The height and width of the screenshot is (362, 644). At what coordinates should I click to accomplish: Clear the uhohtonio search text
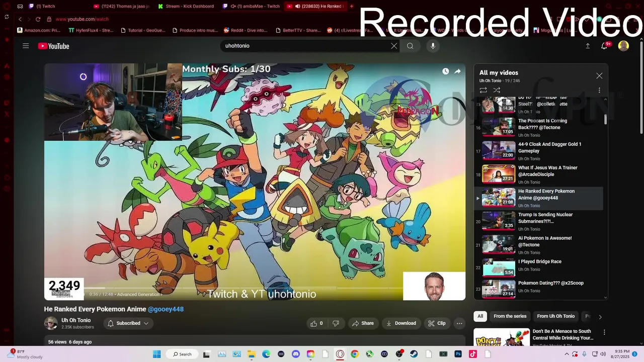click(x=394, y=46)
